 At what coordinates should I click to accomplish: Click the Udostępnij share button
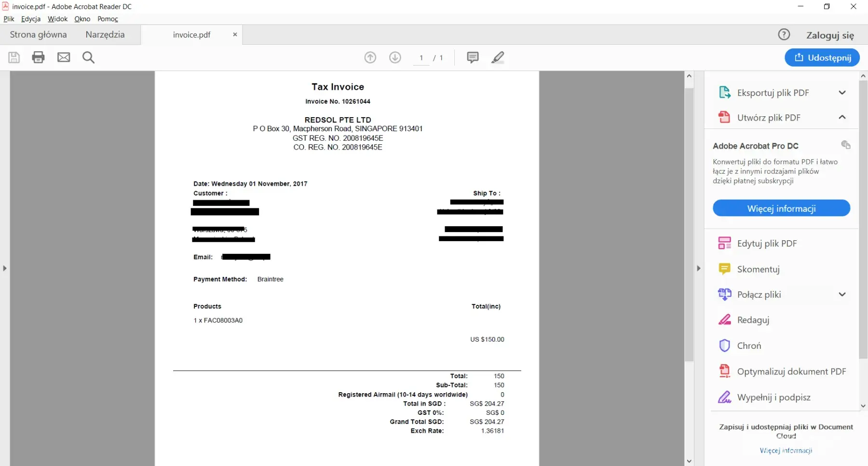[x=822, y=57]
